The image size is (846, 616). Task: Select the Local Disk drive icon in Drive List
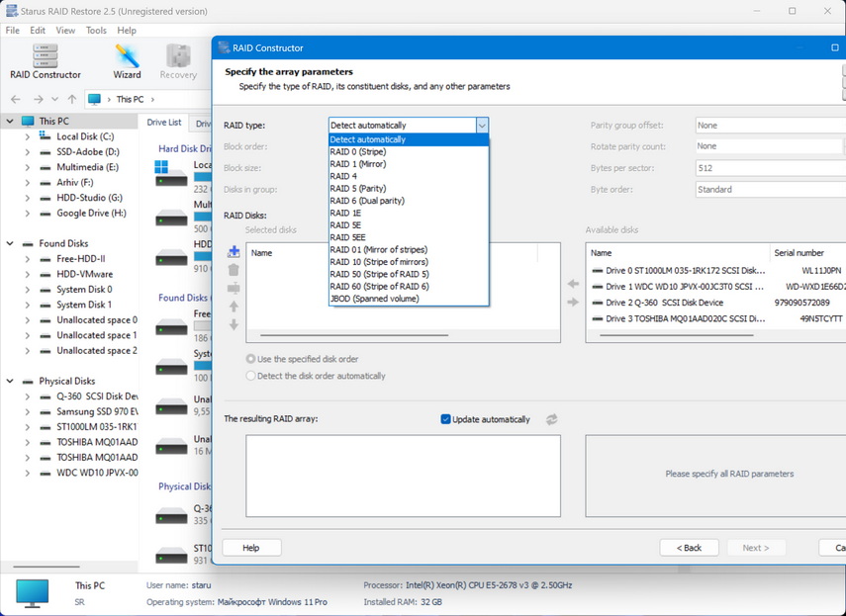pyautogui.click(x=171, y=174)
